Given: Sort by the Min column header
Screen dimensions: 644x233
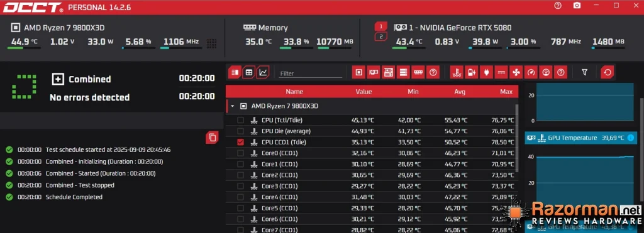Looking at the screenshot, I should [413, 92].
